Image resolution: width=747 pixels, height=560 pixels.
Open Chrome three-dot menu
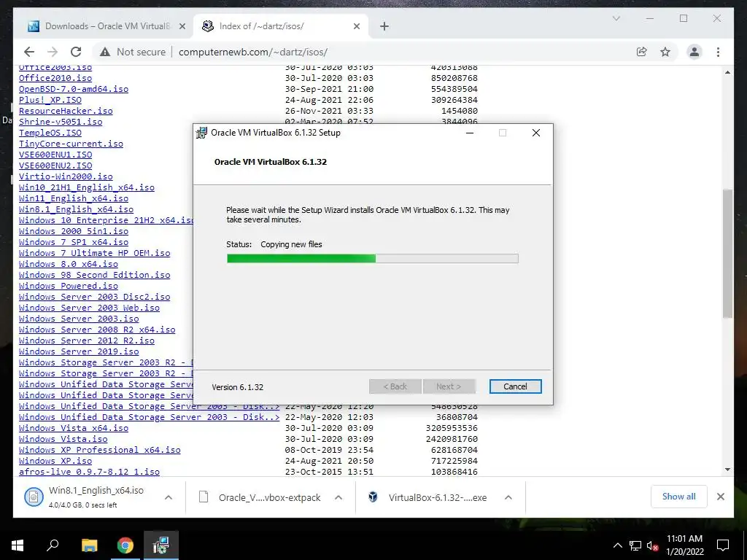(x=718, y=52)
